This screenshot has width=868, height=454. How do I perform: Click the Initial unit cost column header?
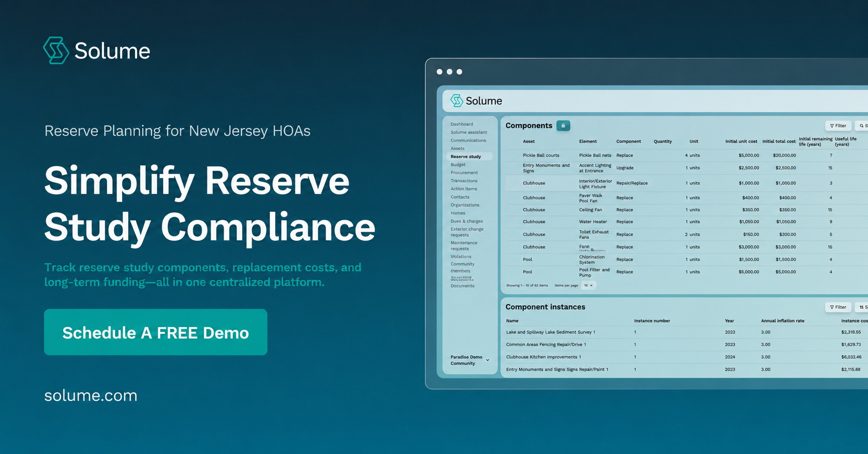[741, 142]
